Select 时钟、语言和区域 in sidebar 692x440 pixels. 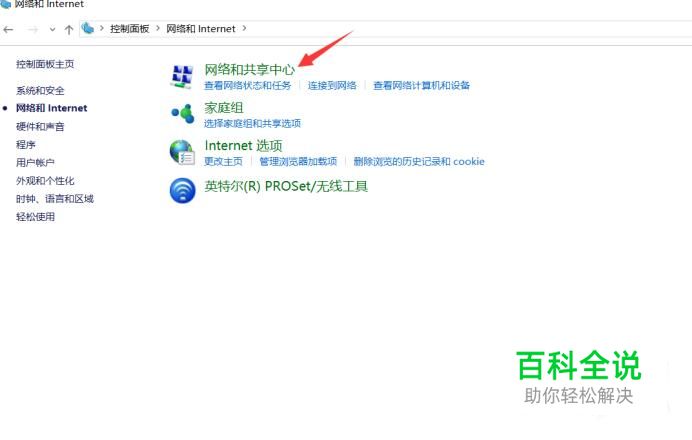(x=55, y=199)
